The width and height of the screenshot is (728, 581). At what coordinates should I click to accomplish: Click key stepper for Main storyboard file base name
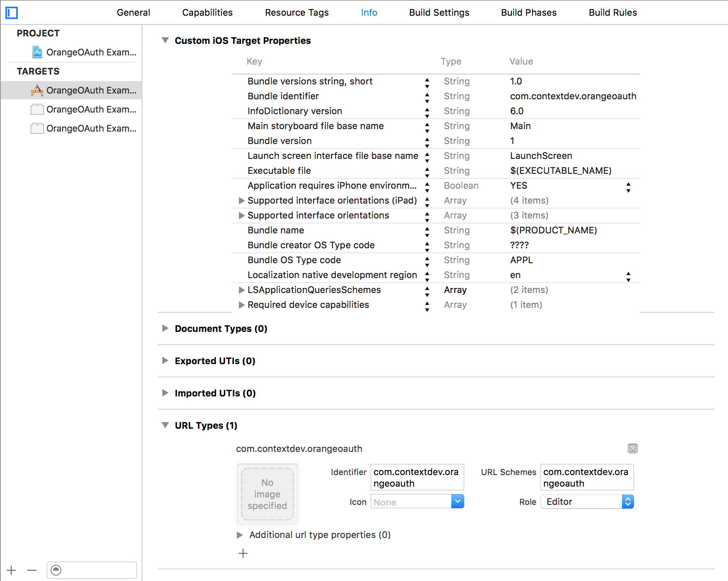pos(427,128)
